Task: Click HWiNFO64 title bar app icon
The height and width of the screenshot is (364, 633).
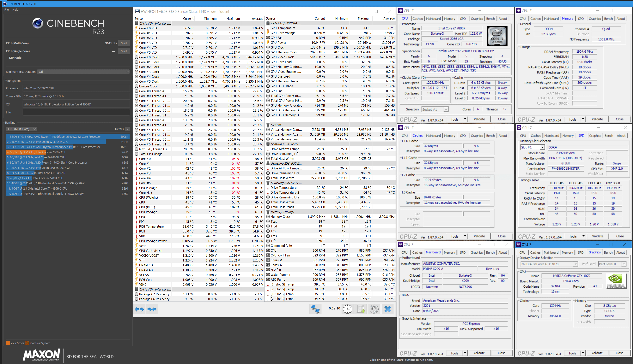Action: [137, 11]
